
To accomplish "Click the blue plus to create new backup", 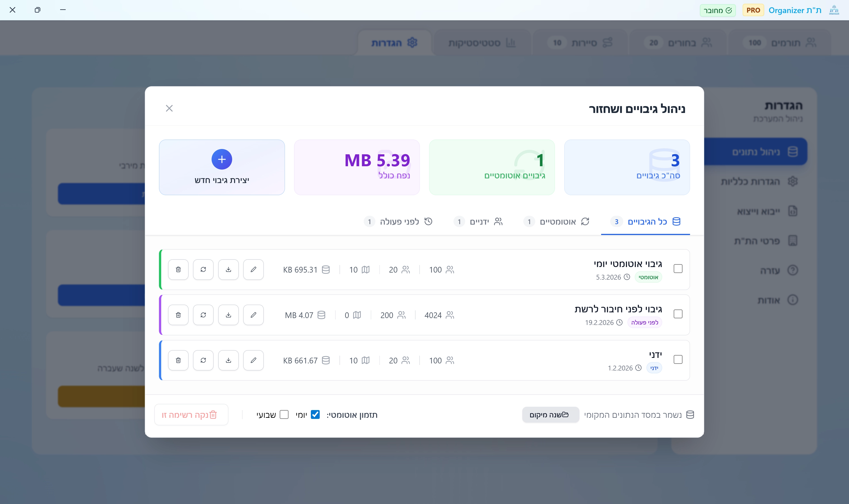I will tap(222, 159).
